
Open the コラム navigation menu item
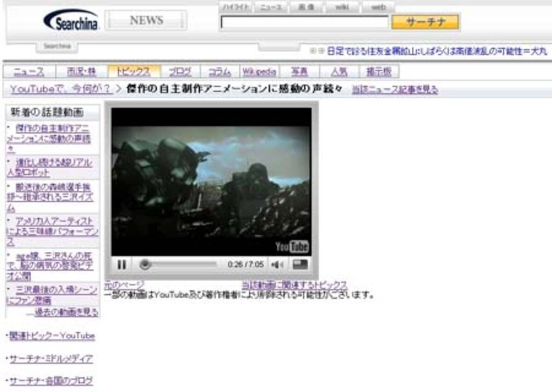point(220,72)
